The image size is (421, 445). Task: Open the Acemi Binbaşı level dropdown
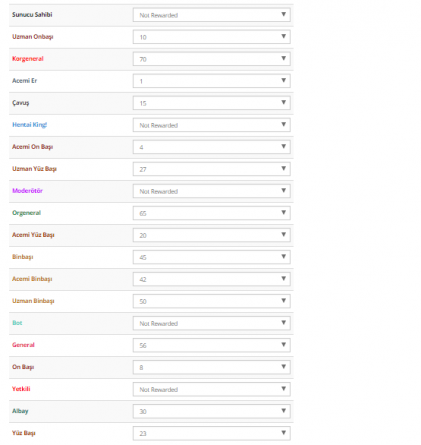click(211, 279)
